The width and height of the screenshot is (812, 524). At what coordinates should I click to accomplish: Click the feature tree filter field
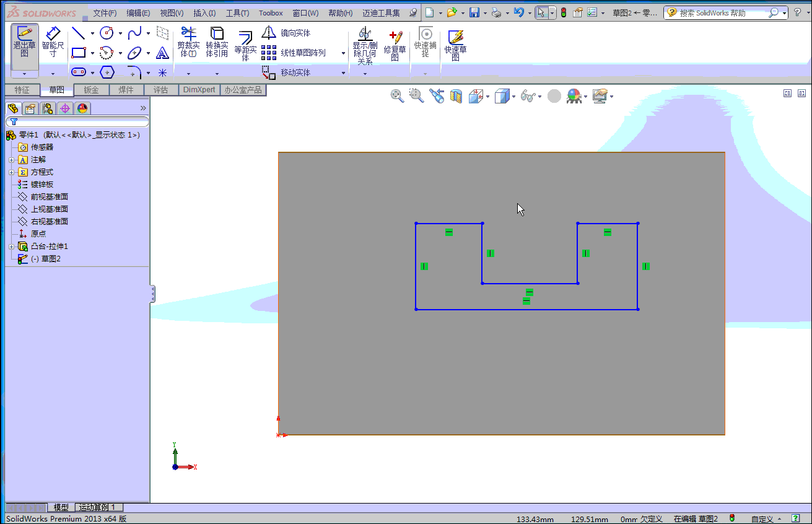tap(77, 121)
